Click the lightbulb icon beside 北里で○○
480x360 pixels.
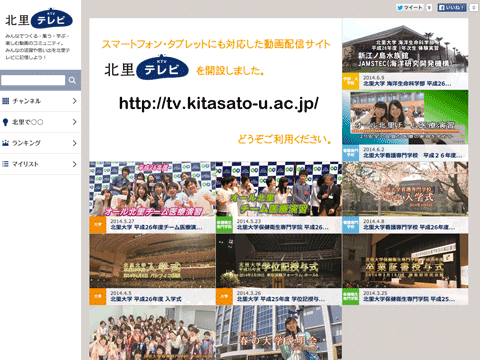[x=5, y=122]
